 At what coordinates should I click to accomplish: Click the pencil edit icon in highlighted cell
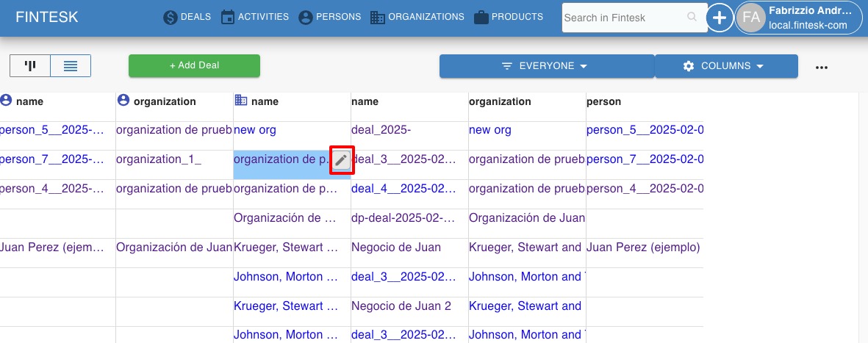pos(341,159)
